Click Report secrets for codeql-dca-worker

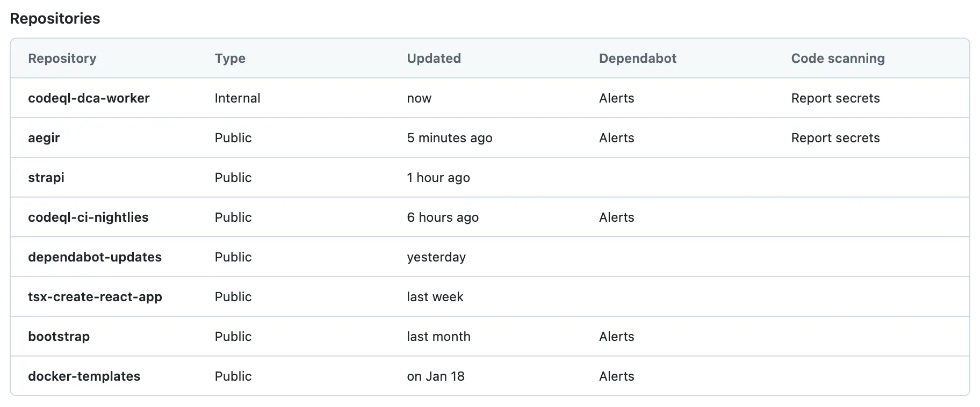tap(835, 98)
